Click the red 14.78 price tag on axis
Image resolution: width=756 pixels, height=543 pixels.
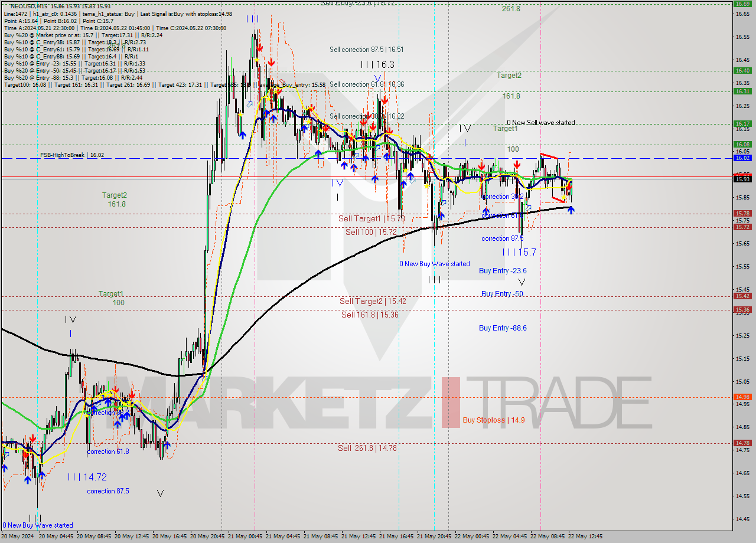pos(742,443)
